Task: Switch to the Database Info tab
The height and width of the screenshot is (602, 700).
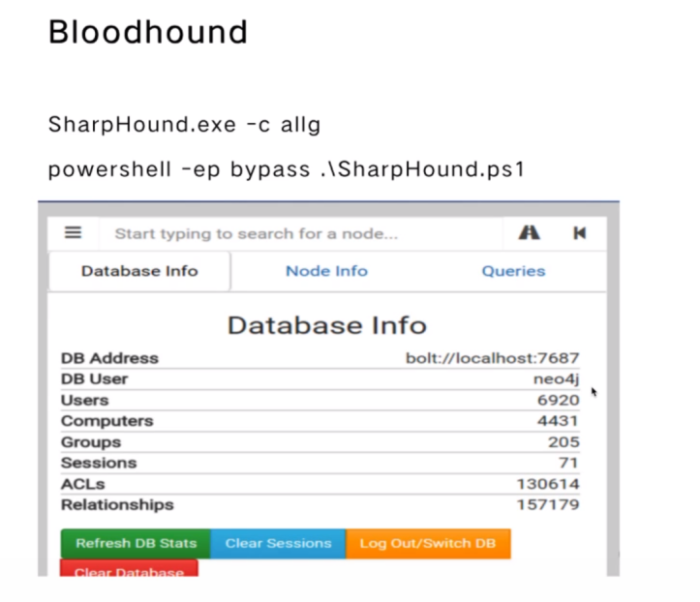Action: (x=138, y=271)
